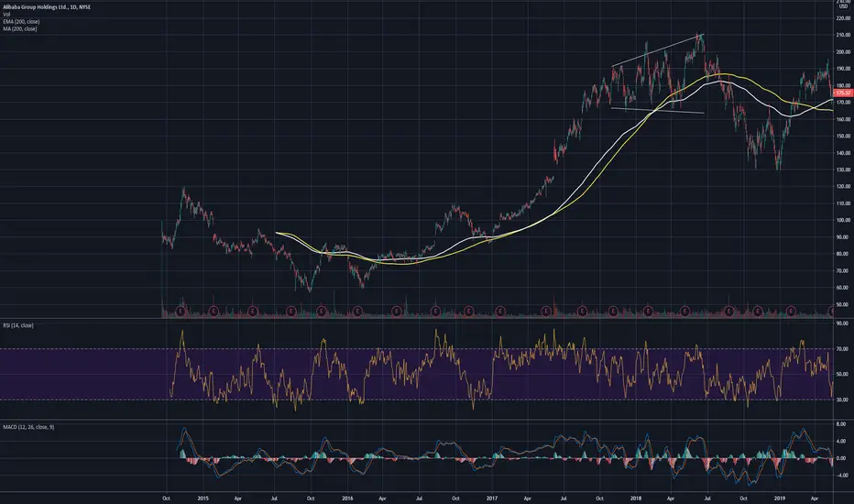Open the November 2014 earnings marker

coord(181,312)
